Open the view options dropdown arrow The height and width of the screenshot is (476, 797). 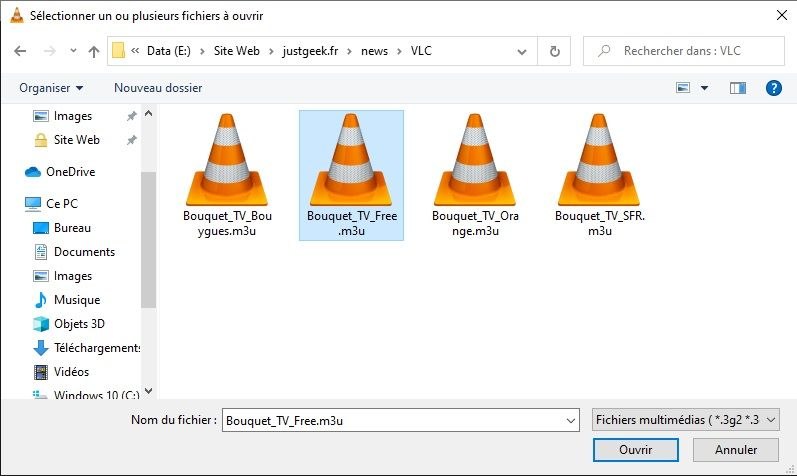pyautogui.click(x=704, y=88)
